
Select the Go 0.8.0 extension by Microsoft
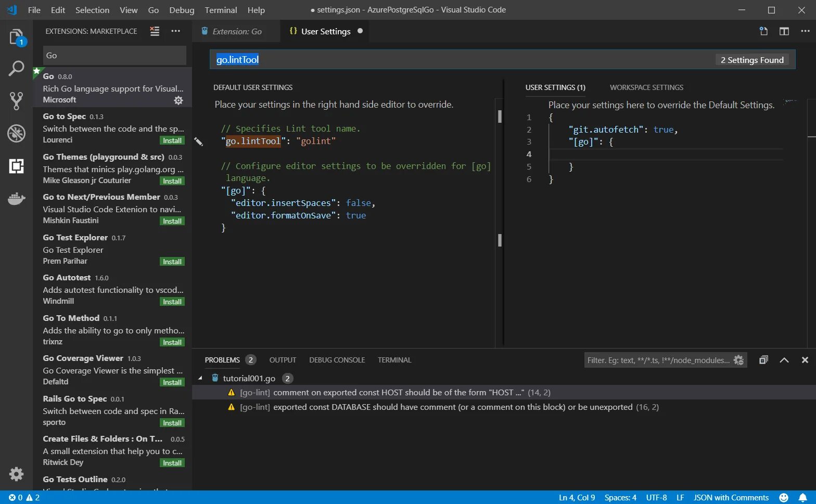pos(112,87)
